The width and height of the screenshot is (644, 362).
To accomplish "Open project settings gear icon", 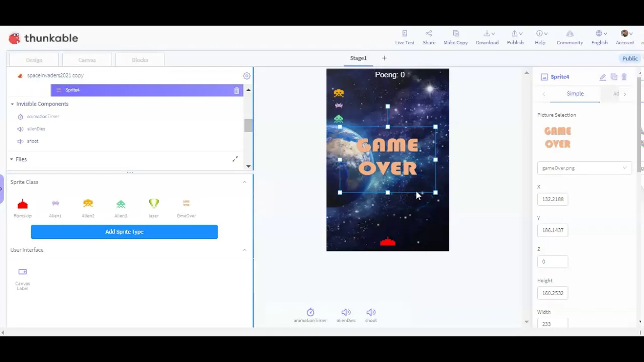I will coord(247,76).
